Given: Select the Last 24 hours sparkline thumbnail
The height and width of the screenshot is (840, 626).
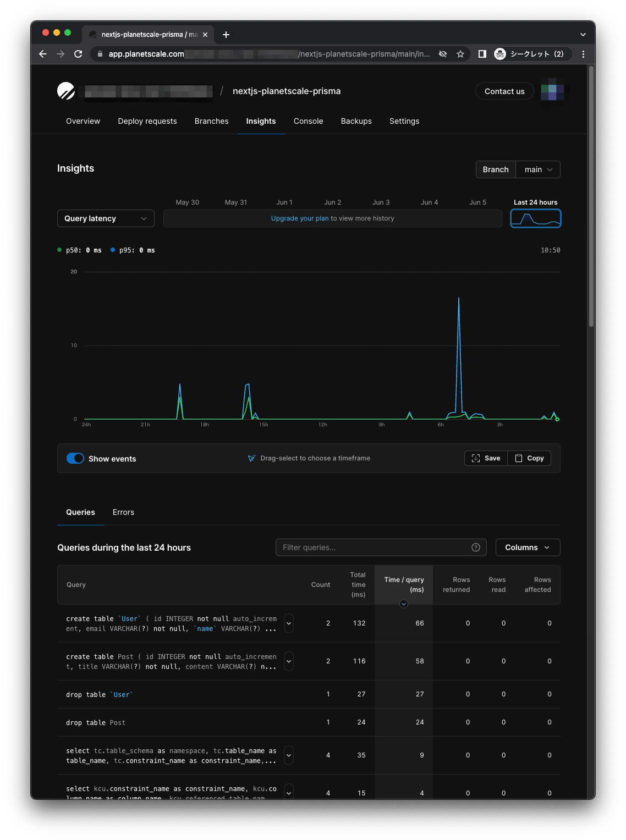Looking at the screenshot, I should pos(536,218).
